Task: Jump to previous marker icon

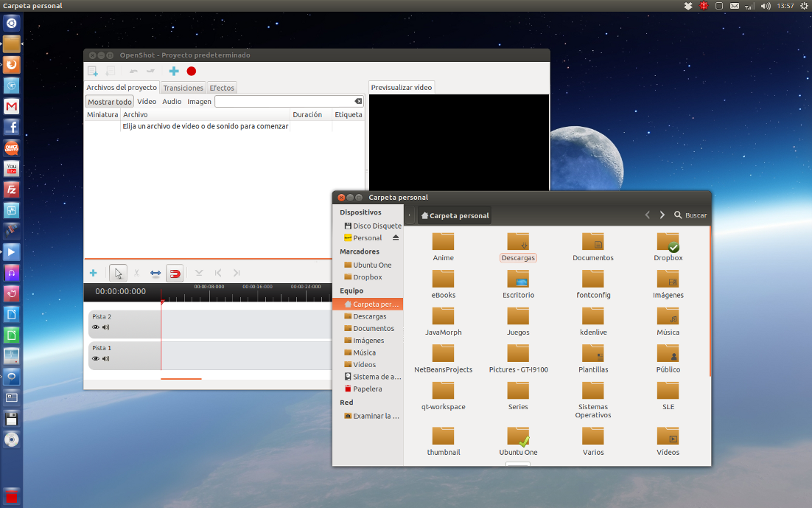Action: tap(218, 273)
